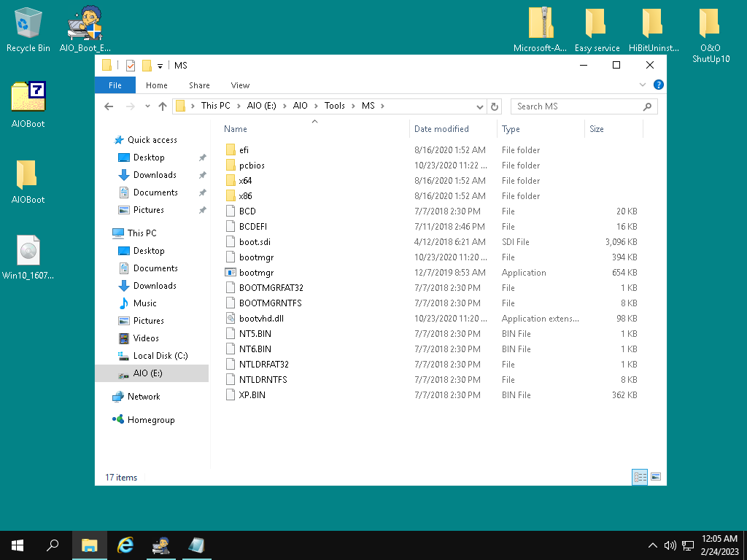
Task: Click the volume icon in system tray
Action: point(670,545)
